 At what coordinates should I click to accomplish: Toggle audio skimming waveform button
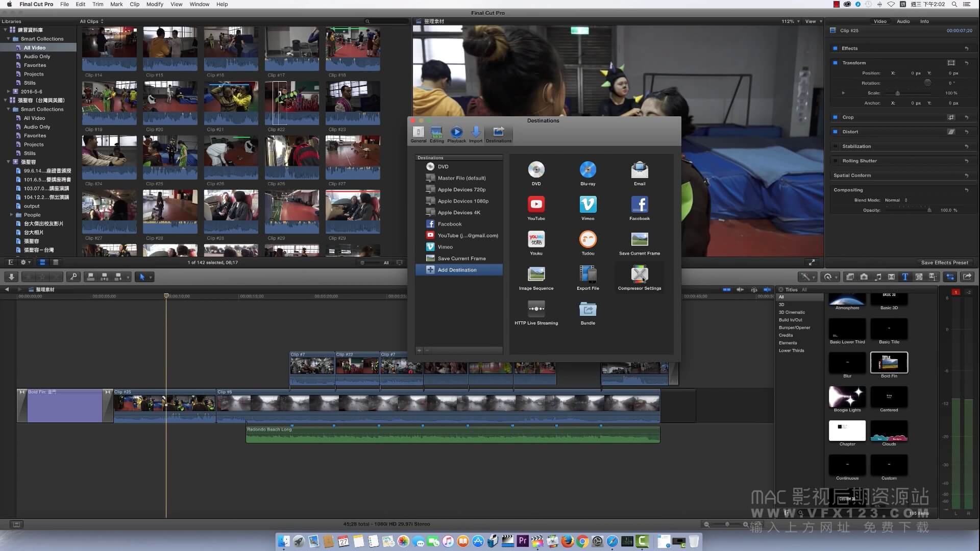click(x=740, y=289)
